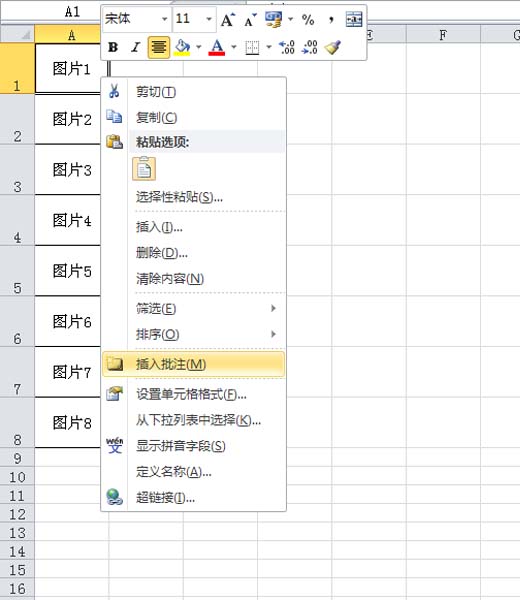
Task: Open the borders dropdown arrow
Action: [x=269, y=47]
